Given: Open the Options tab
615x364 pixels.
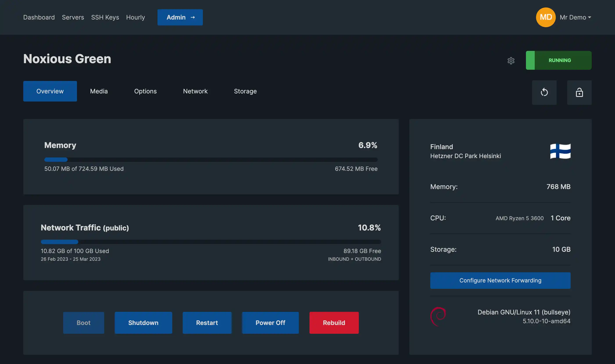Looking at the screenshot, I should point(145,91).
